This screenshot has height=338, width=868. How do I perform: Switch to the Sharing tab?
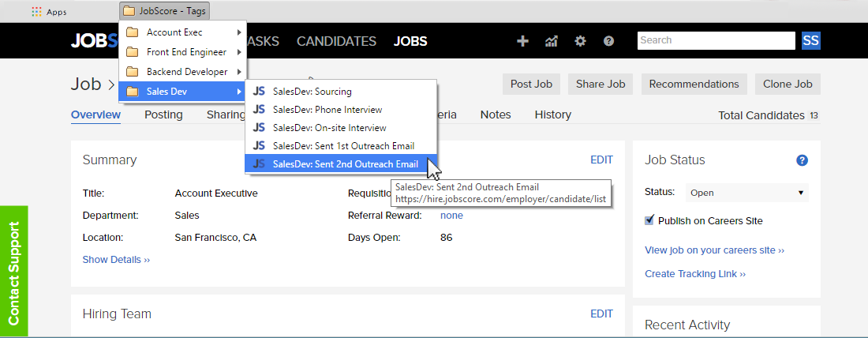(226, 115)
